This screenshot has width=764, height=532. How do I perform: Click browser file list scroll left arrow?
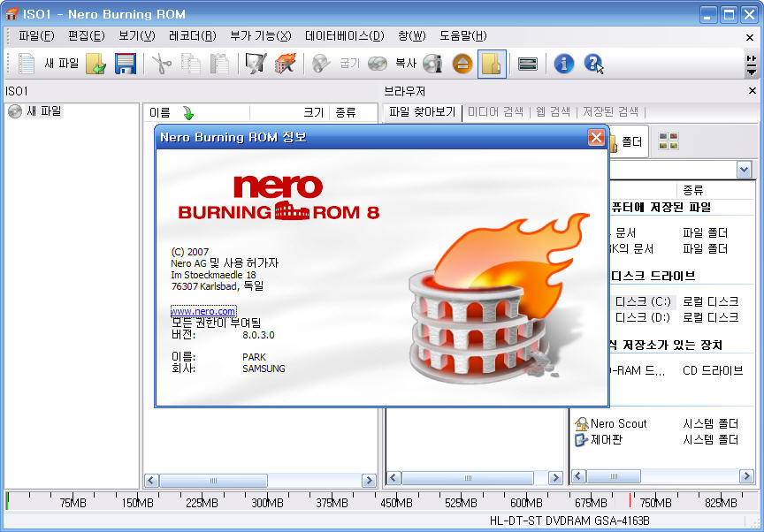coord(578,475)
